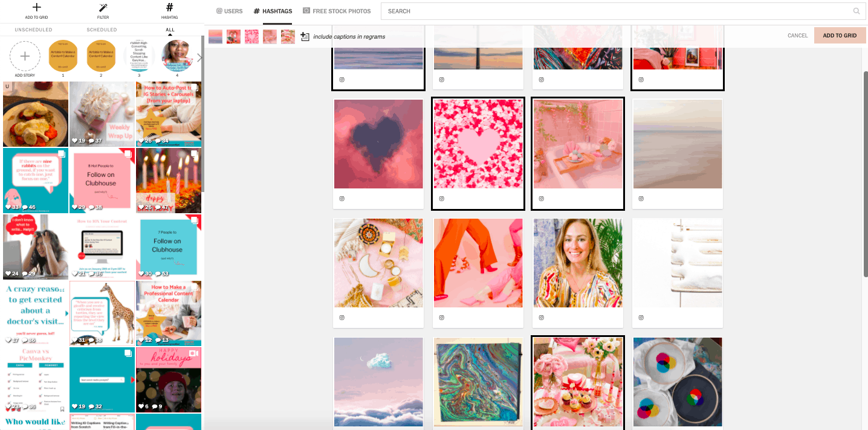Click the main results vertical scrollbar
868x430 pixels.
(866, 175)
